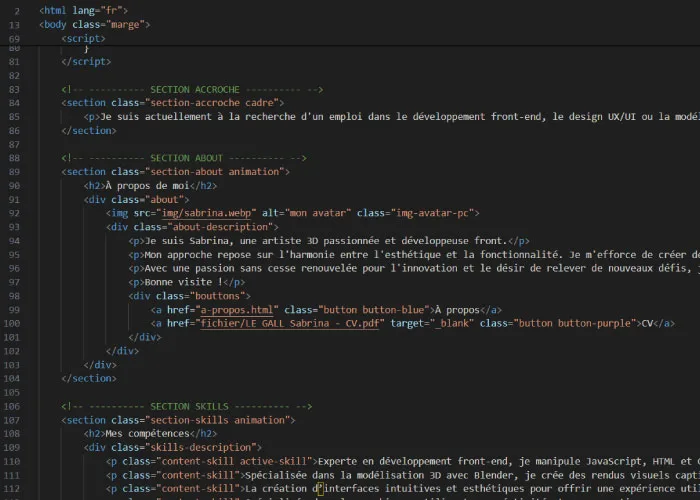Screen dimensions: 700x500
Task: Click the text "Experte en développement front-end"
Action: click(412, 461)
